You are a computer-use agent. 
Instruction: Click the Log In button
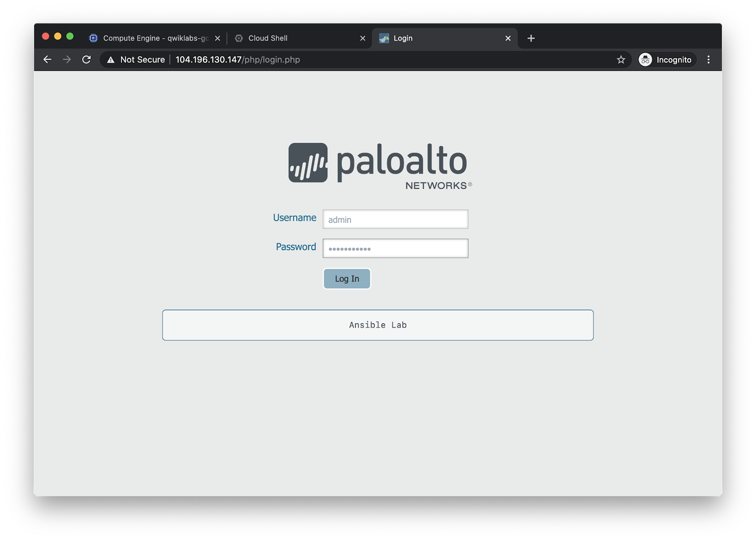point(347,279)
